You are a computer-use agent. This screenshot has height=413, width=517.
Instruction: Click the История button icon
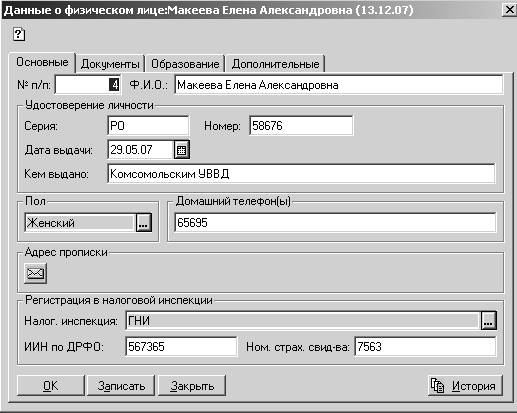click(437, 386)
